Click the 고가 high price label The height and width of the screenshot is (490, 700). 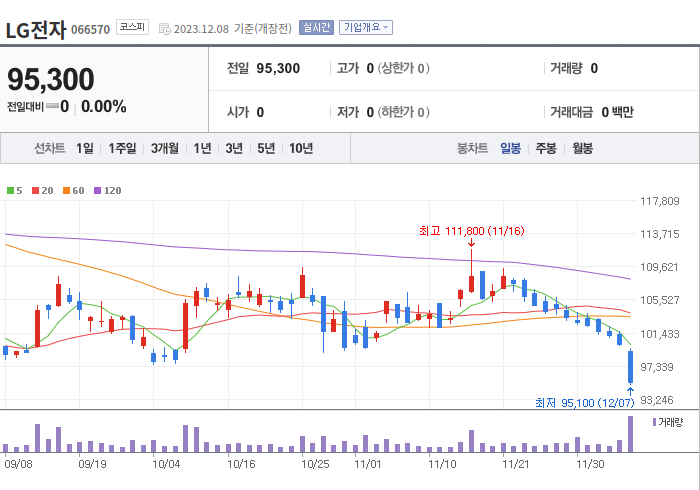pyautogui.click(x=348, y=68)
